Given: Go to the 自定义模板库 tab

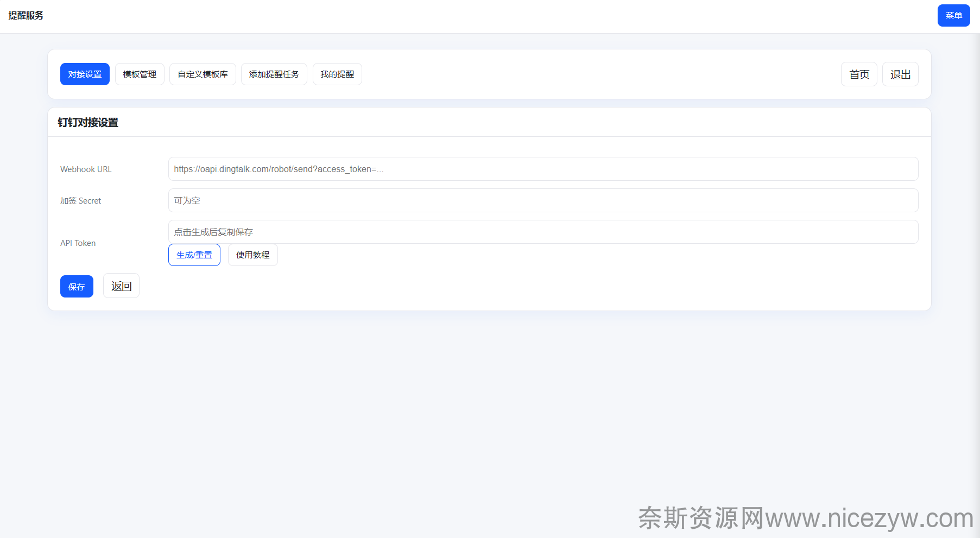Looking at the screenshot, I should click(x=203, y=74).
